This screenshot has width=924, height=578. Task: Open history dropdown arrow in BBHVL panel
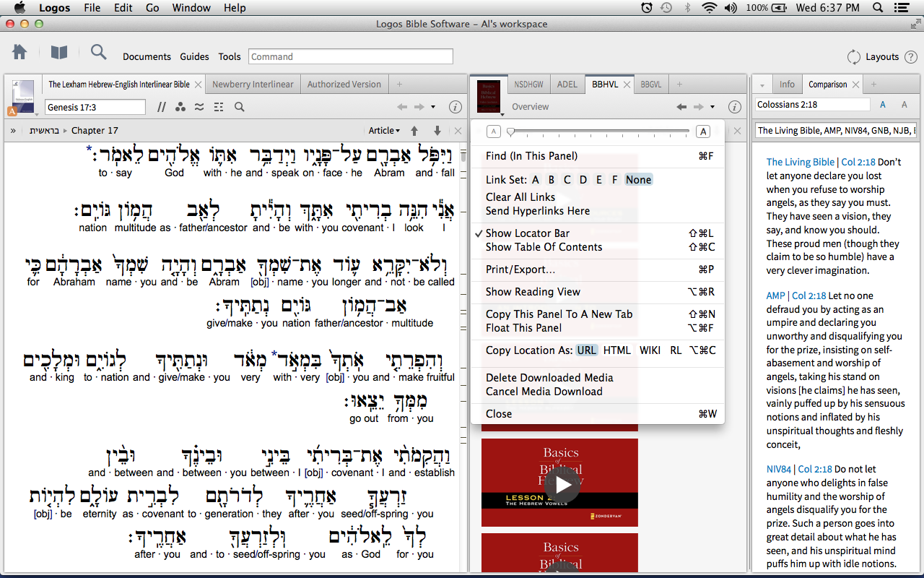(x=712, y=107)
